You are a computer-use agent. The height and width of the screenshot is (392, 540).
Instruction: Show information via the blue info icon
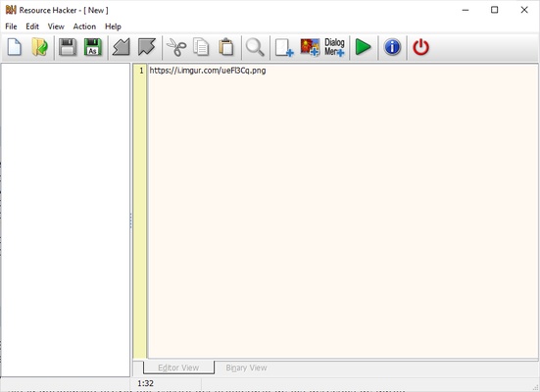(x=392, y=47)
